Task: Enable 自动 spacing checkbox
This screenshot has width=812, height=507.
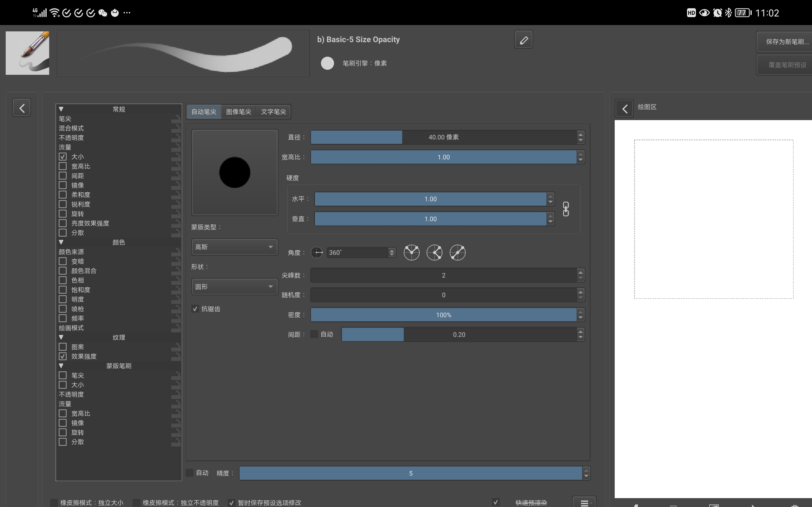Action: click(x=314, y=334)
